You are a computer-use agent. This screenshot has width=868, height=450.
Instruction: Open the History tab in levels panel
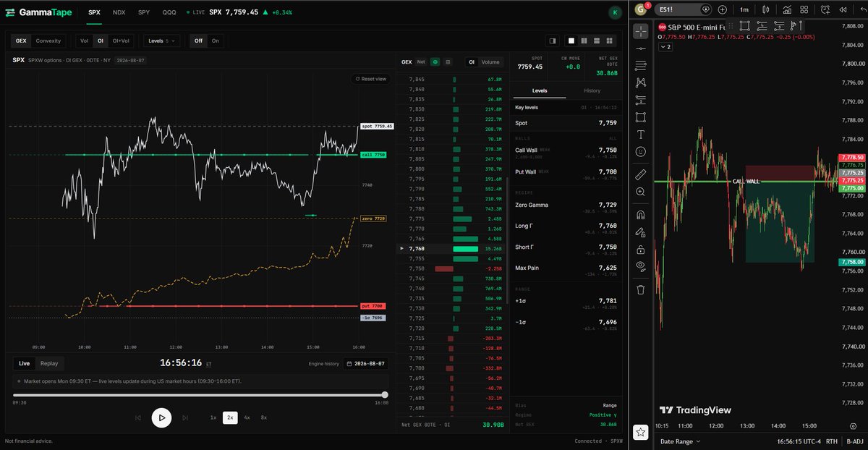click(x=592, y=90)
